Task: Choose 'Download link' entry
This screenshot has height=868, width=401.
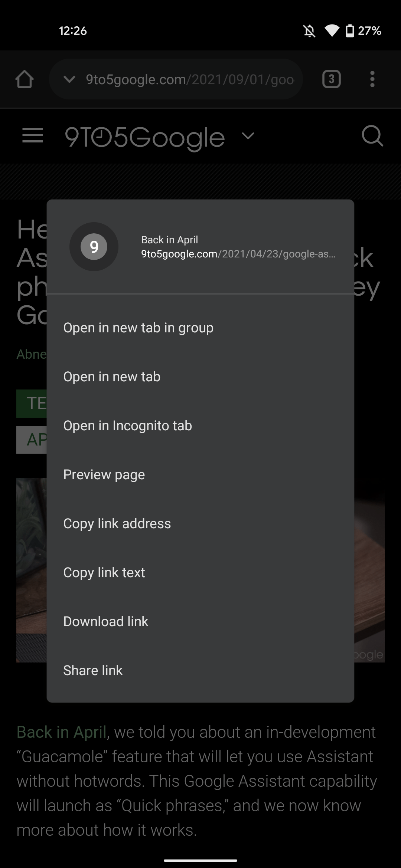Action: [200, 622]
